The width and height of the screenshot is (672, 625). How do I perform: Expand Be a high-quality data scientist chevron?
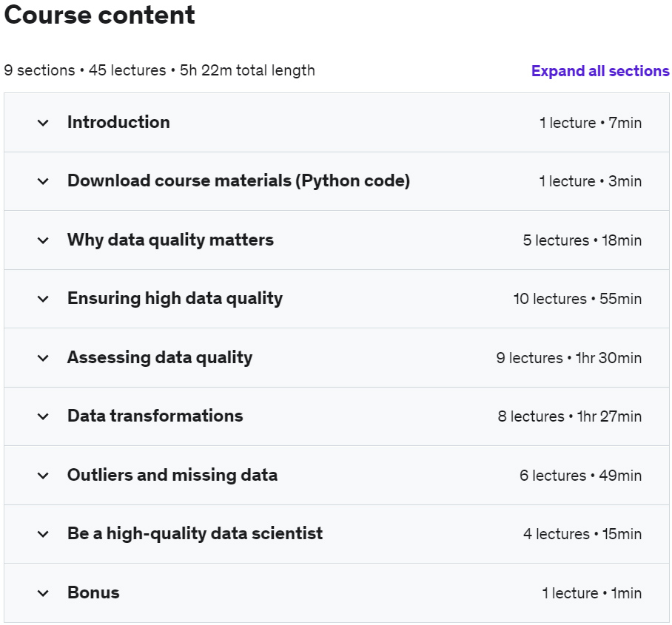[x=43, y=534]
